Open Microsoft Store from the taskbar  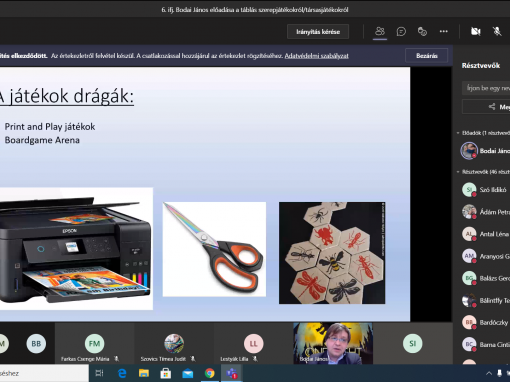coord(166,373)
